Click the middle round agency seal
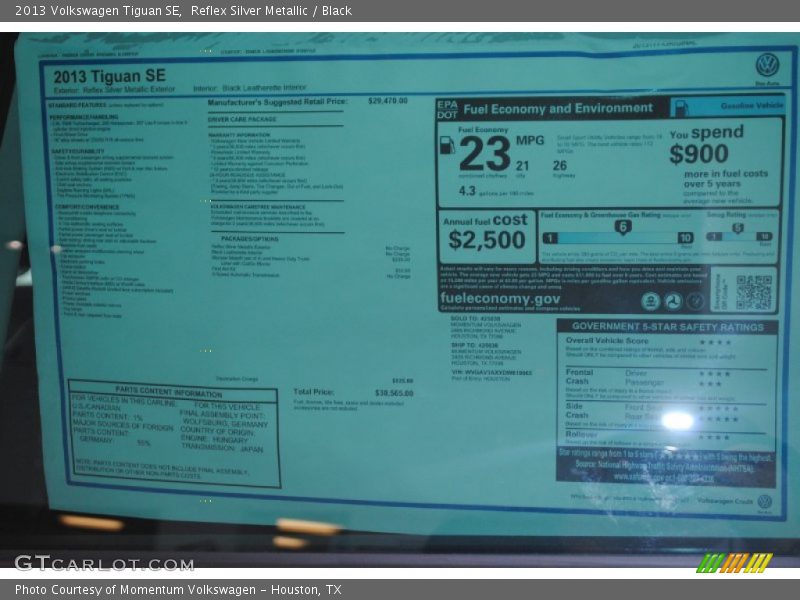This screenshot has height=600, width=800. click(672, 301)
